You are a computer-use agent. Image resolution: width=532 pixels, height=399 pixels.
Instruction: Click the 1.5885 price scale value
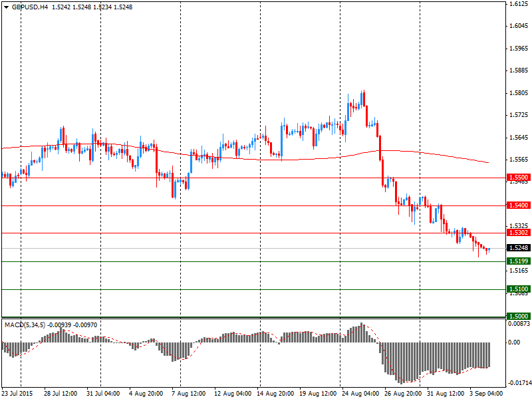(x=519, y=70)
